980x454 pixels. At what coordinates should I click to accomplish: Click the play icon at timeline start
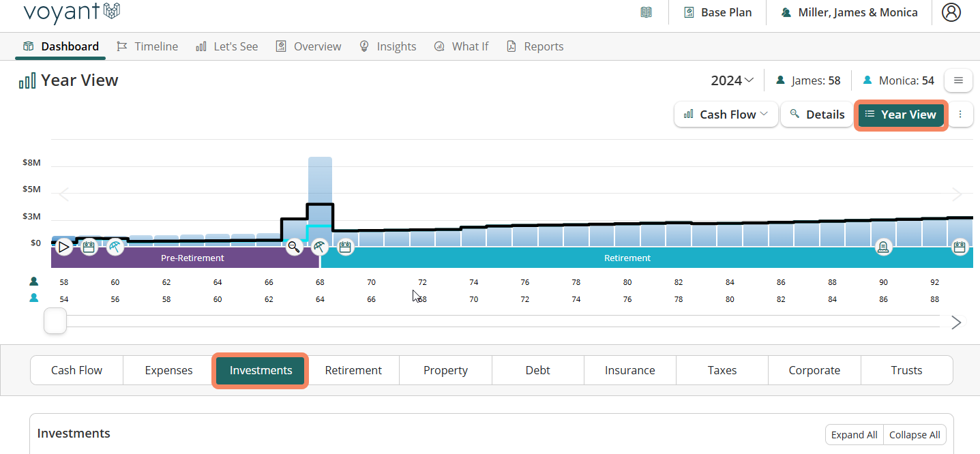(63, 247)
